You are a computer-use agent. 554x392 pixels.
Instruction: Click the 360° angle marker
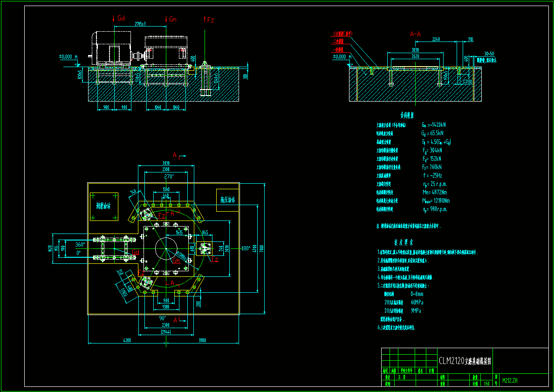[x=80, y=245]
